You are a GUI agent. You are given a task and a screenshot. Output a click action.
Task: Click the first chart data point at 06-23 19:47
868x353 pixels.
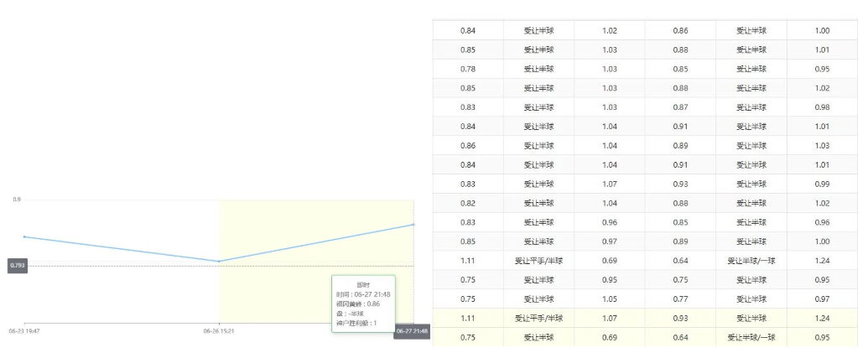pyautogui.click(x=24, y=237)
